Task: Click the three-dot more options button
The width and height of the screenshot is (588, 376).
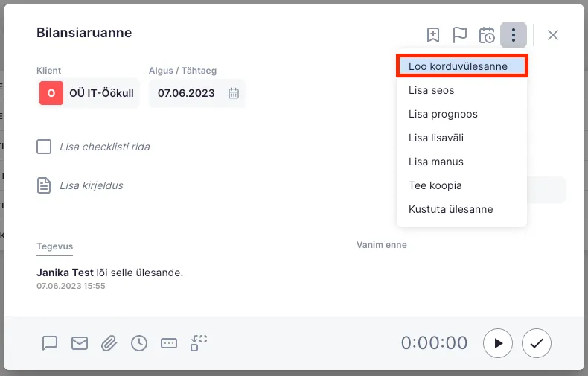Action: pos(514,35)
